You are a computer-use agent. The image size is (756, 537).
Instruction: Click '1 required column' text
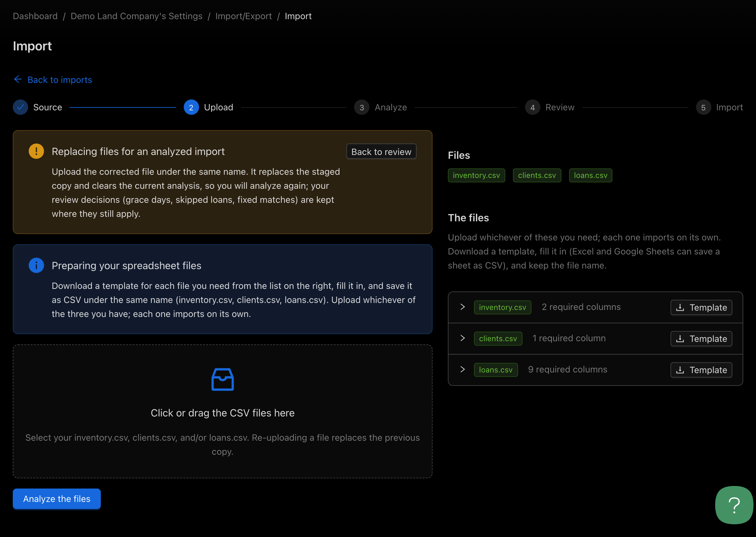(x=569, y=338)
